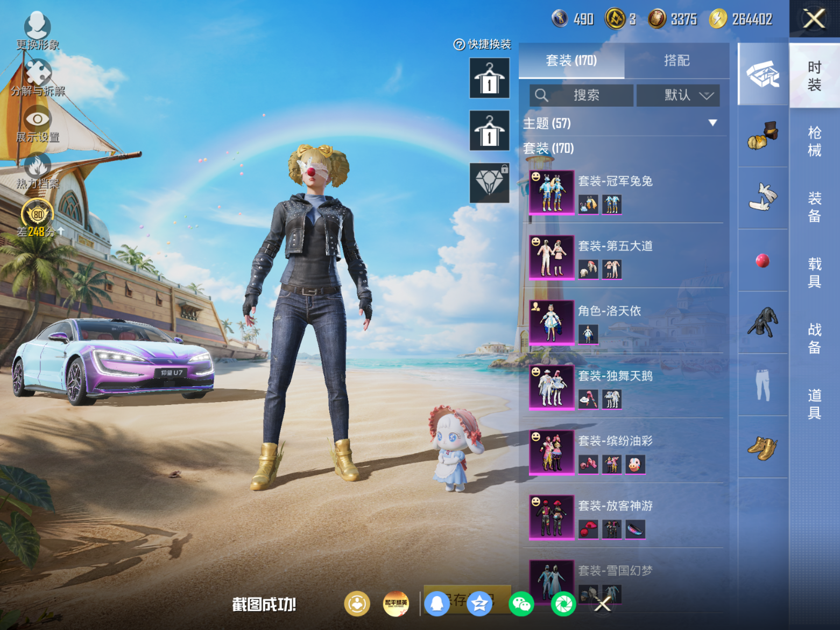
Task: Select the red clown nose category
Action: click(x=763, y=261)
